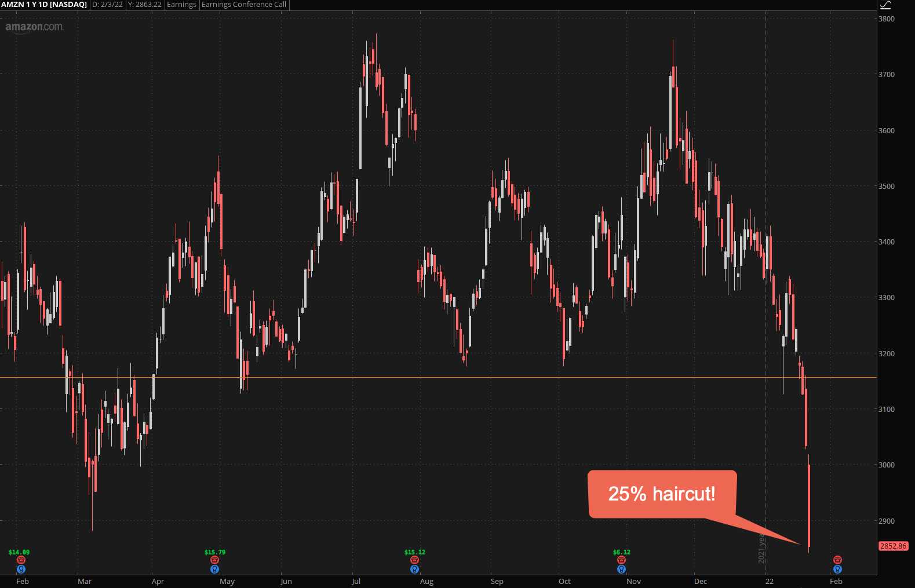Click the 3000 price axis label
The width and height of the screenshot is (915, 588).
pos(887,465)
